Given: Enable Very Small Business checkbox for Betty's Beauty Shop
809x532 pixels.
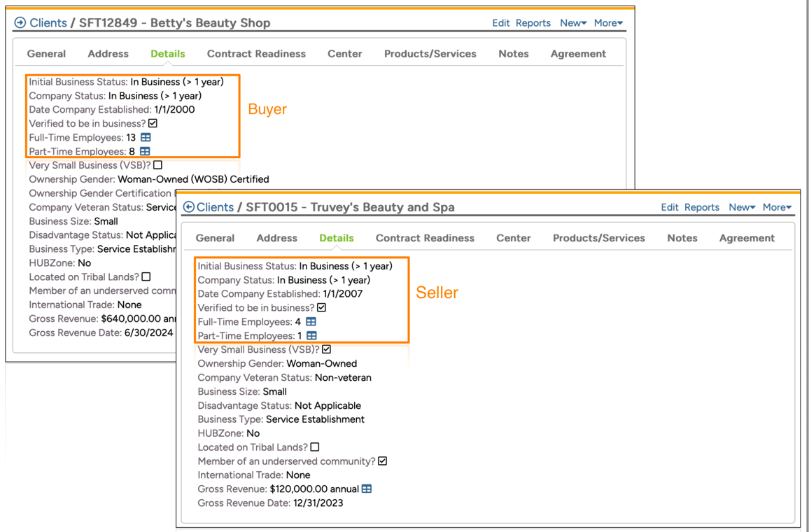Looking at the screenshot, I should 158,165.
